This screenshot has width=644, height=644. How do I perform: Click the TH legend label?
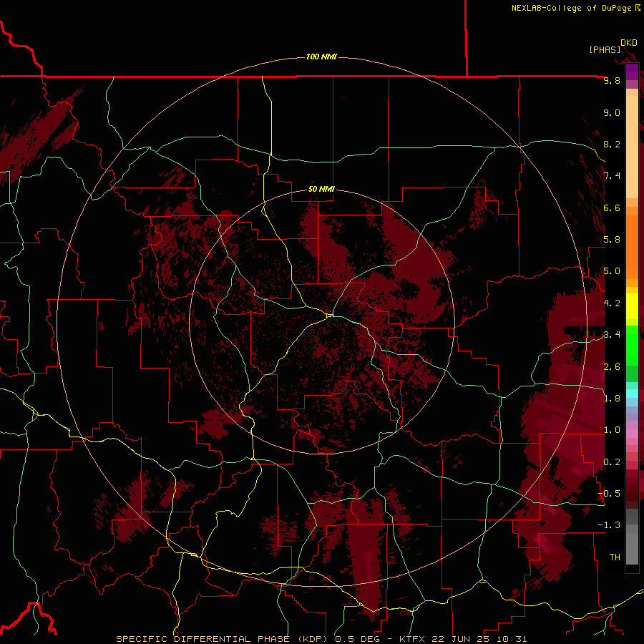coord(615,557)
